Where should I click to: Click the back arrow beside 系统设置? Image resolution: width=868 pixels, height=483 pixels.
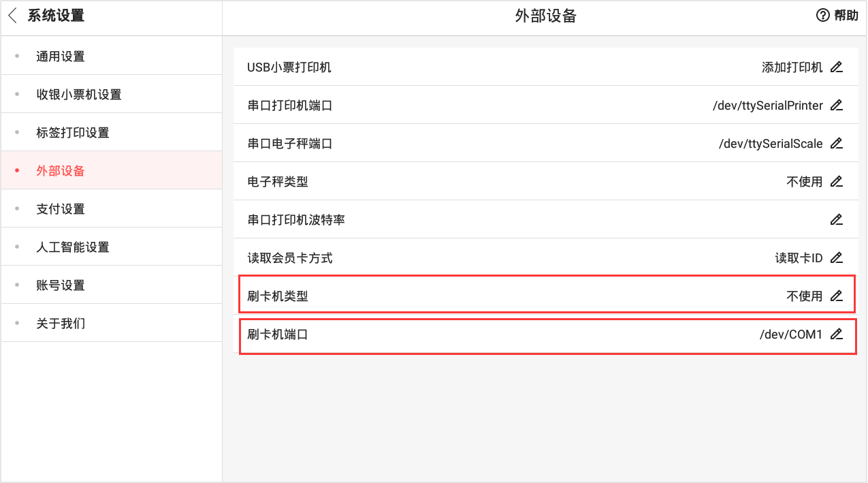[x=13, y=16]
